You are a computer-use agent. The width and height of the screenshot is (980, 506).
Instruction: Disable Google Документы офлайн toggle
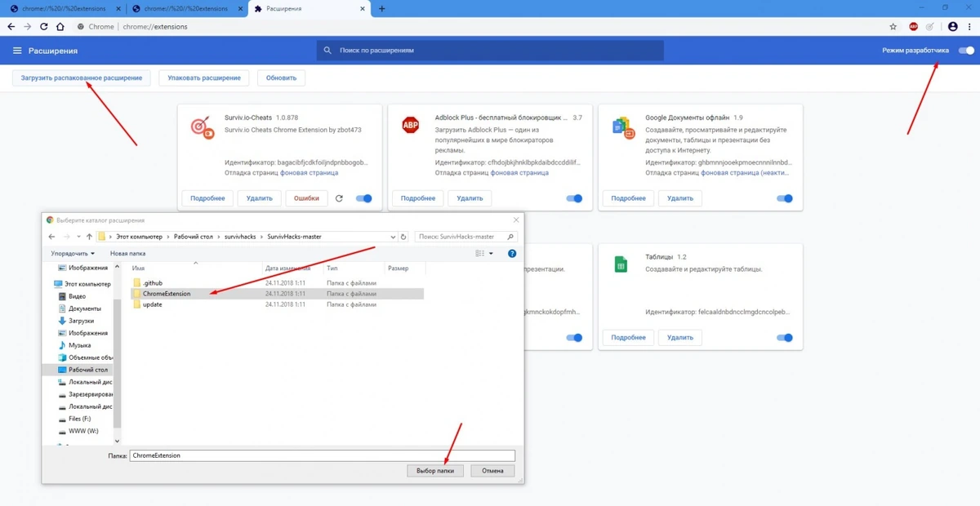click(785, 198)
